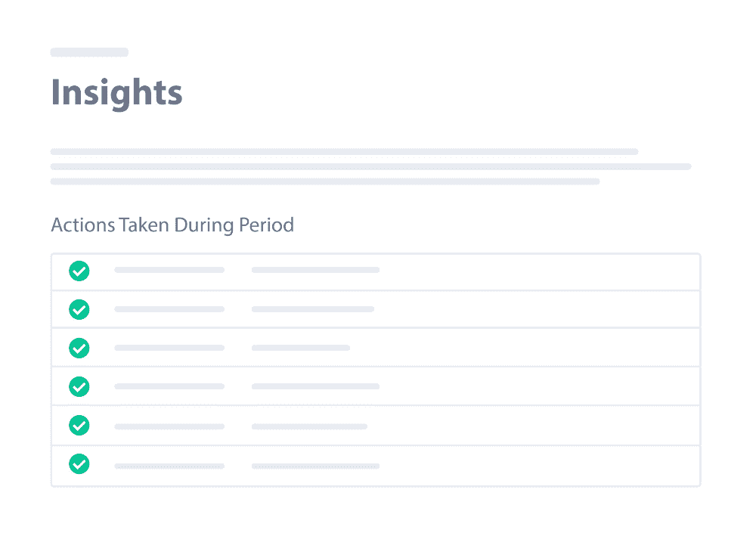Click the third description placeholder line
The image size is (756, 536).
[325, 181]
